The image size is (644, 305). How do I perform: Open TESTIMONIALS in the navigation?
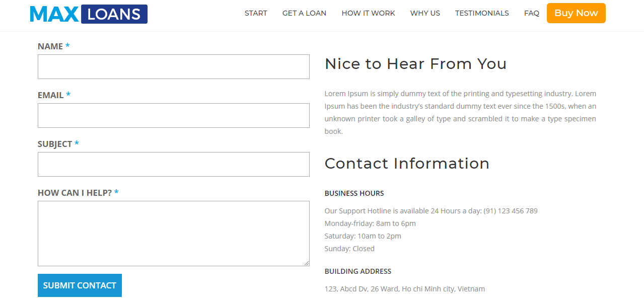(x=482, y=13)
